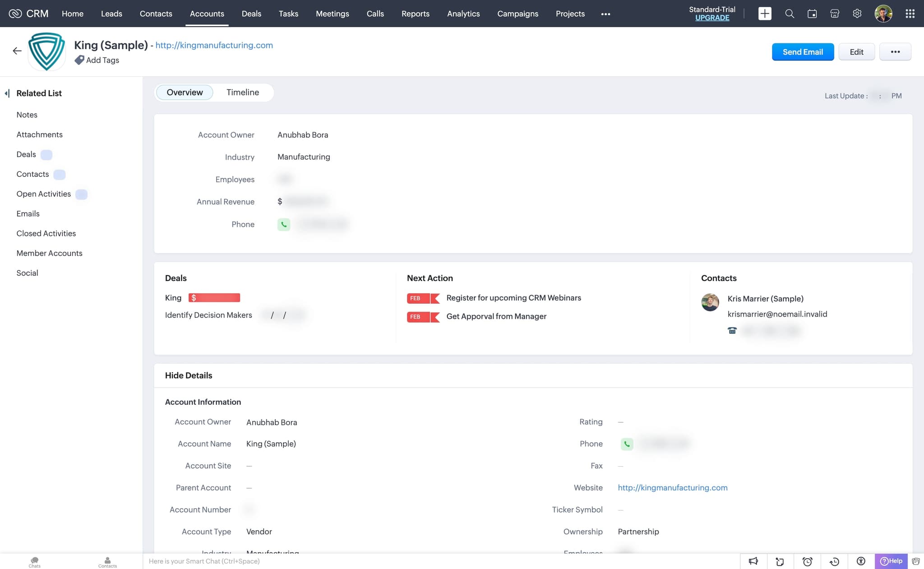
Task: Open the marketplace store icon
Action: [x=835, y=14]
